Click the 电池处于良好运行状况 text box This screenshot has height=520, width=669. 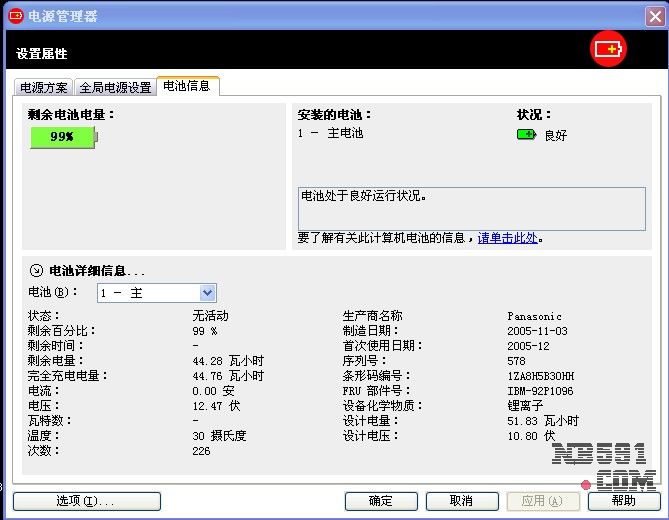(471, 209)
